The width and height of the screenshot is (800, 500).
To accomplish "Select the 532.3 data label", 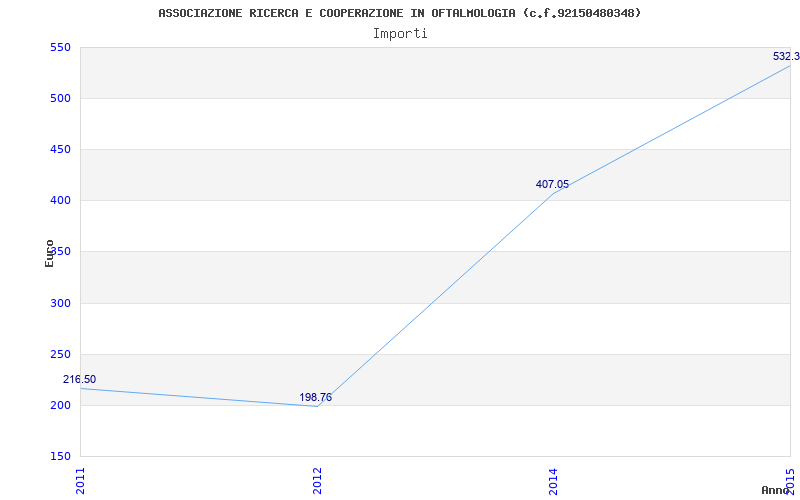I will click(786, 56).
